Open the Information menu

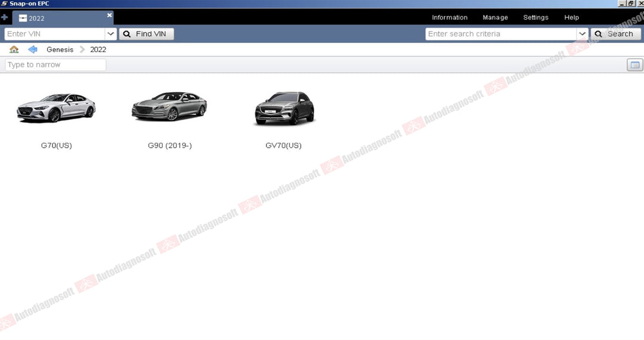pos(450,17)
